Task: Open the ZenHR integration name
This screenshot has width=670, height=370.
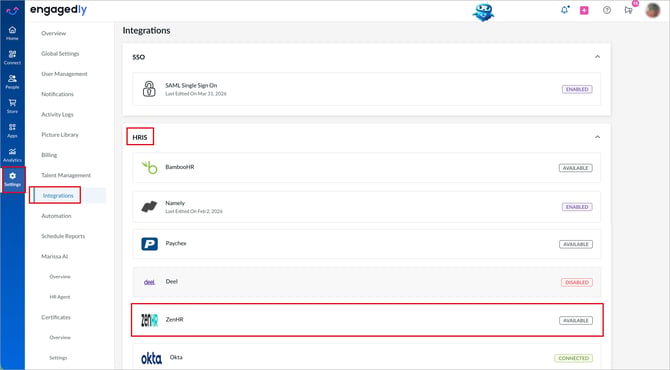Action: pos(174,319)
